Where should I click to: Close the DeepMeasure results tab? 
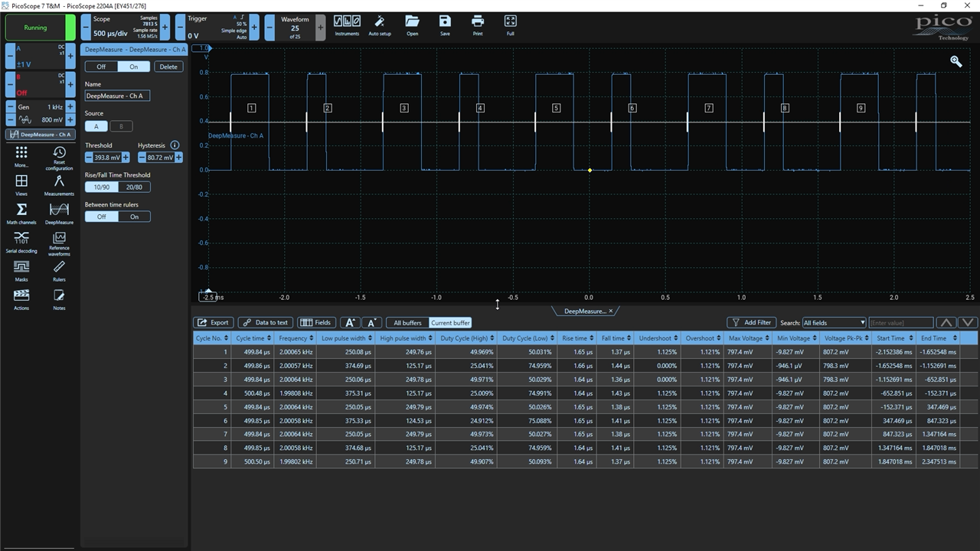point(611,311)
